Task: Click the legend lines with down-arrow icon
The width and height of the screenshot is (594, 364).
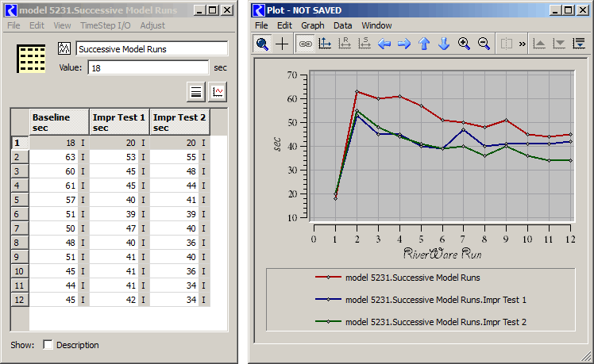Action: pos(579,44)
